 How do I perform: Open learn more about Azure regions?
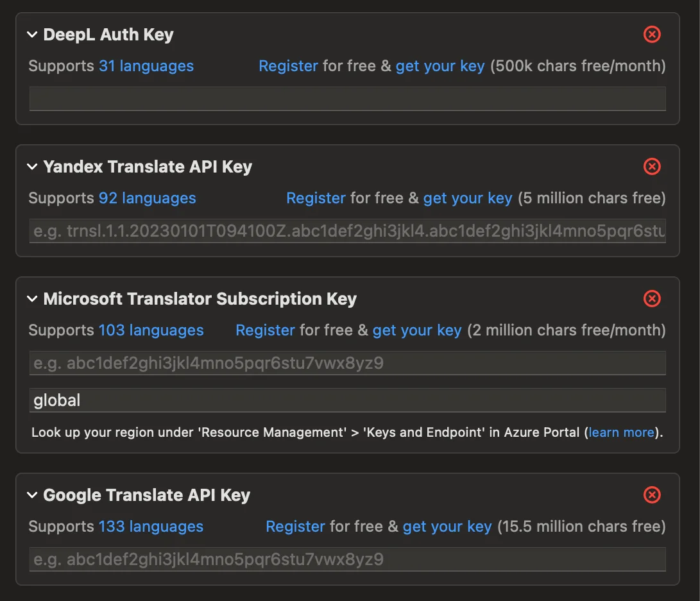click(x=620, y=432)
